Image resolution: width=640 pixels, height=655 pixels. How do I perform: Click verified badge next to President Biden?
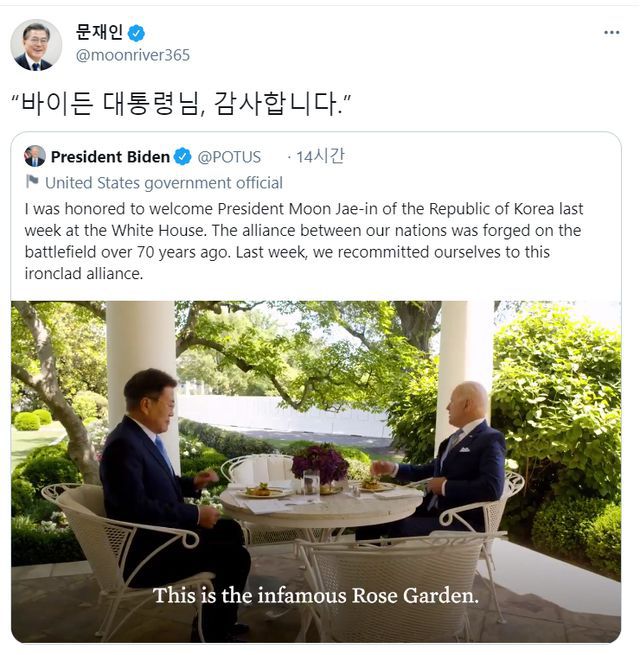[183, 157]
